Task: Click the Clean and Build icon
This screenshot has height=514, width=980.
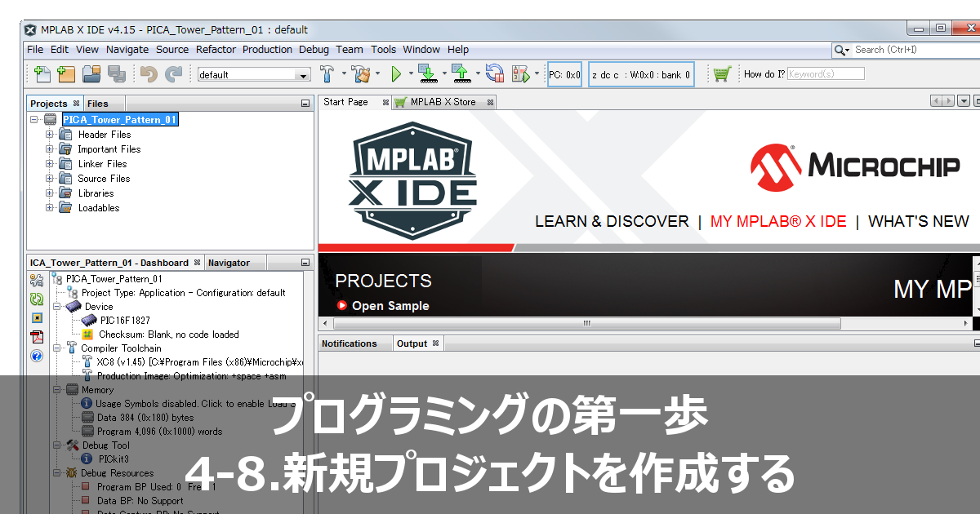Action: coord(362,74)
